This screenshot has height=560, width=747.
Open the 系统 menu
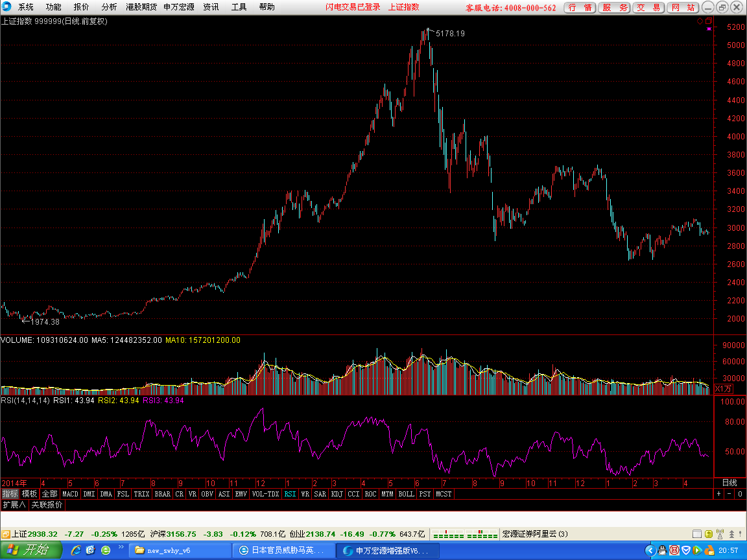click(26, 7)
